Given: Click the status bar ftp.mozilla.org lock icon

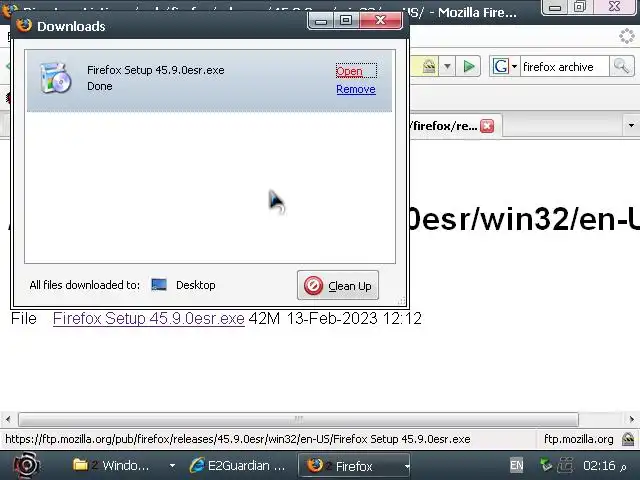Looking at the screenshot, I should click(x=628, y=439).
